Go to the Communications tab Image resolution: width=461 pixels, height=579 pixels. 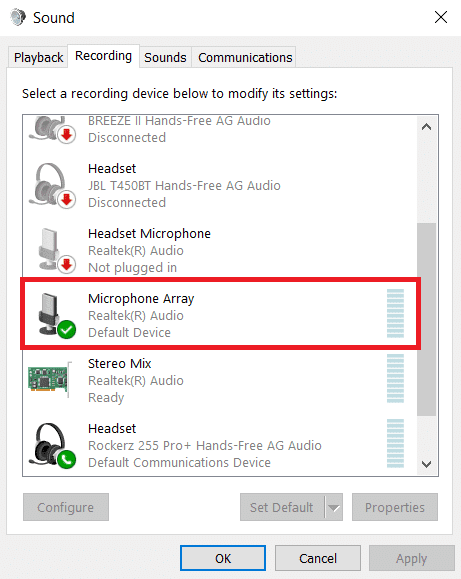(x=245, y=58)
